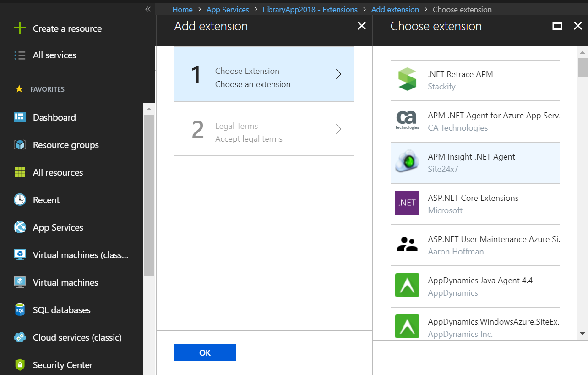588x375 pixels.
Task: Click the Dashboard icon in sidebar
Action: coord(20,117)
